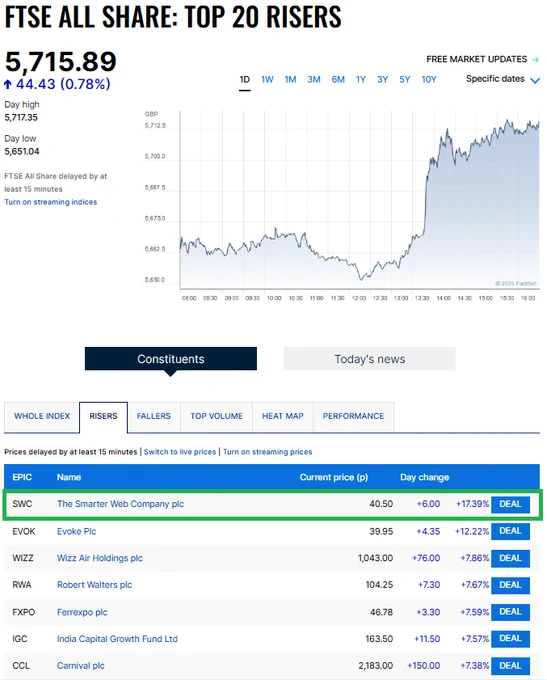This screenshot has width=547, height=680.
Task: Click the Day high value 5,717.35
Action: coord(21,118)
